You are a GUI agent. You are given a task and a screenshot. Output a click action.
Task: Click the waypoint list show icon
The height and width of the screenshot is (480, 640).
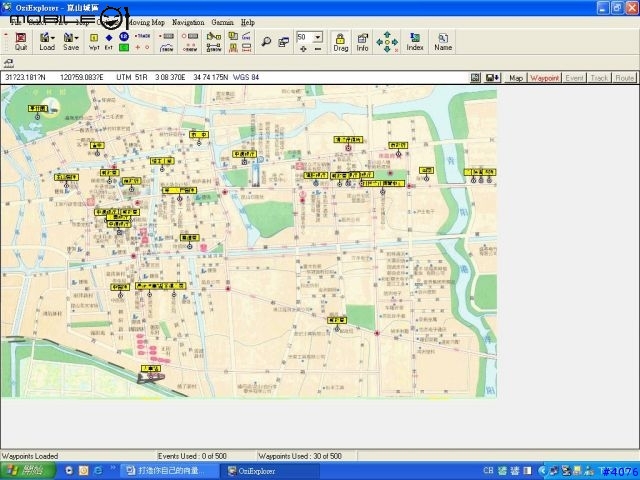pyautogui.click(x=213, y=48)
